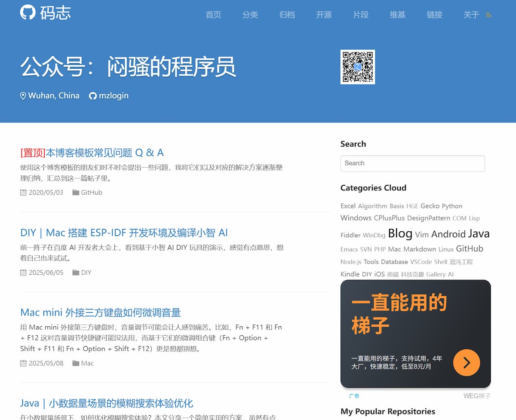
Task: Click the orange arrow button on the ad
Action: (x=467, y=362)
